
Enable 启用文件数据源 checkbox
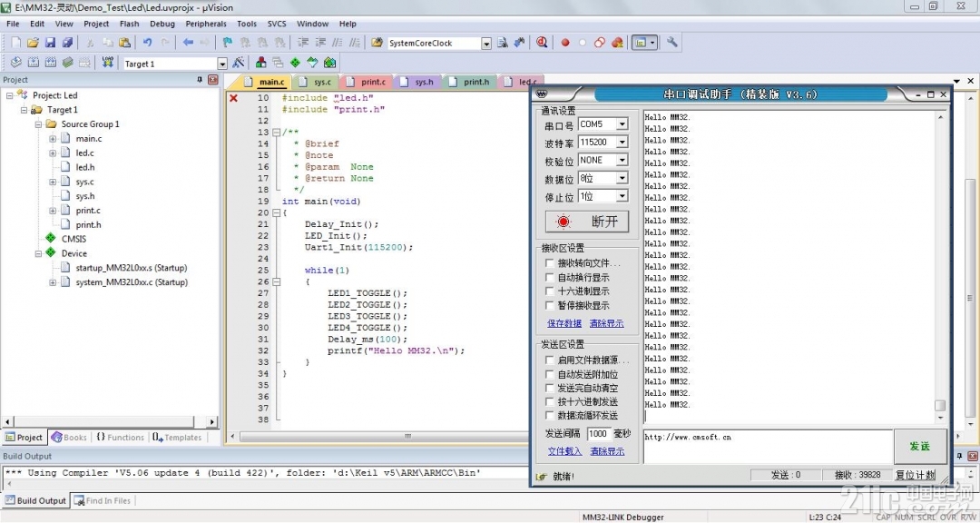click(x=549, y=360)
